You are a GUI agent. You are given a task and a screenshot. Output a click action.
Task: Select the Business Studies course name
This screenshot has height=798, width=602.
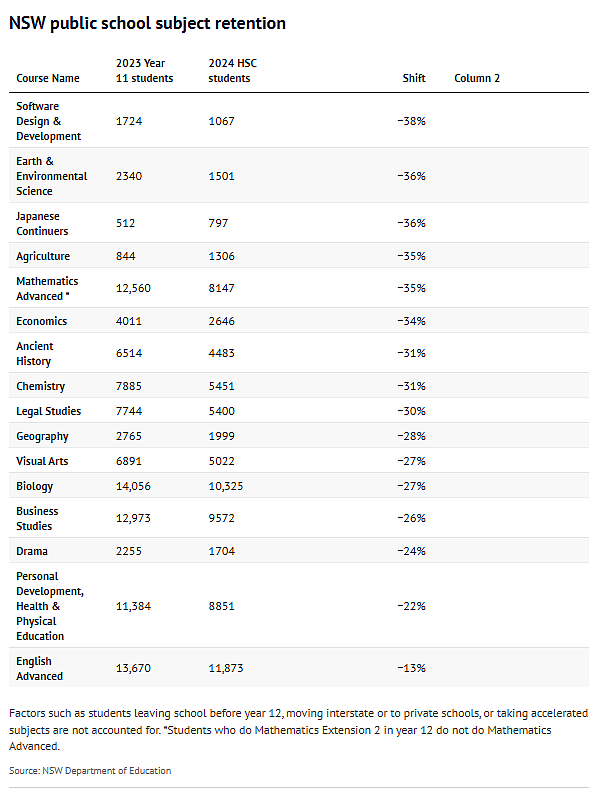pyautogui.click(x=37, y=519)
